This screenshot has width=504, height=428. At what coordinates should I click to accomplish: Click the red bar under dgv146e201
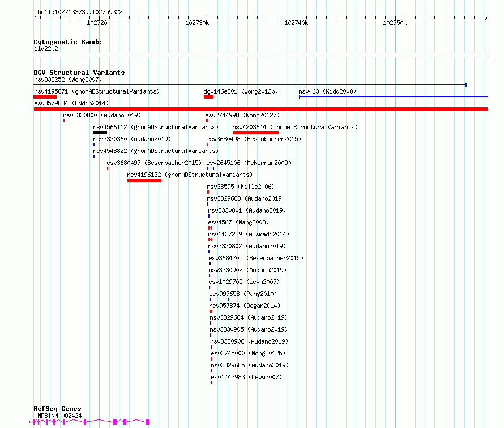(208, 97)
